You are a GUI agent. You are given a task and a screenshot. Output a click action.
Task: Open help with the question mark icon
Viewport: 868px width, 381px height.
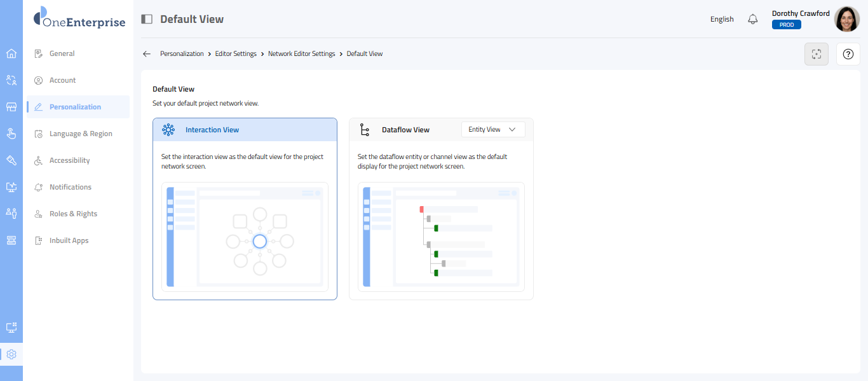[848, 54]
